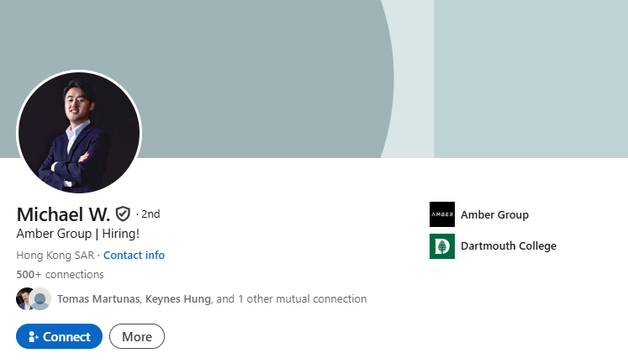
Task: Open the Amber Group black logo
Action: pyautogui.click(x=441, y=214)
